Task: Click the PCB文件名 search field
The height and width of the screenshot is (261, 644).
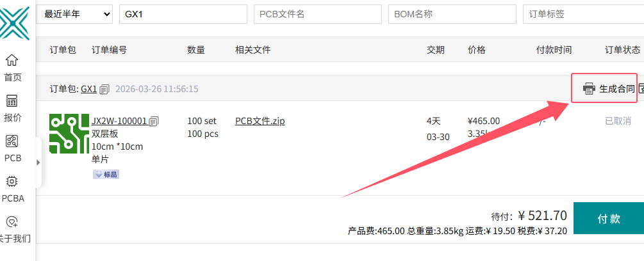Action: coord(318,14)
